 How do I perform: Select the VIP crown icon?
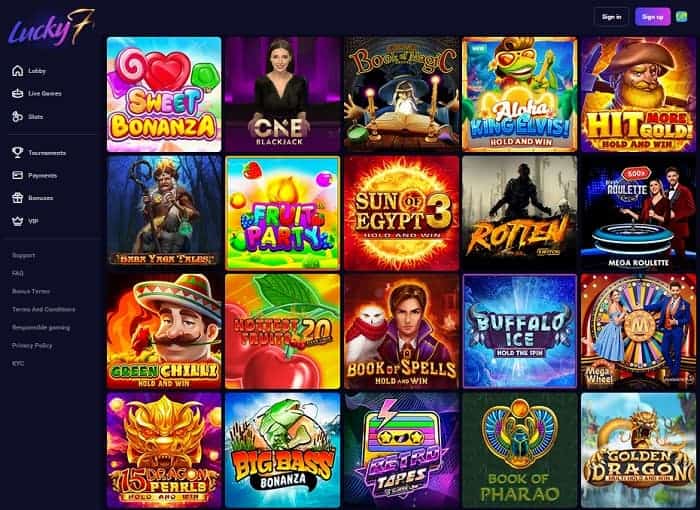pyautogui.click(x=17, y=221)
